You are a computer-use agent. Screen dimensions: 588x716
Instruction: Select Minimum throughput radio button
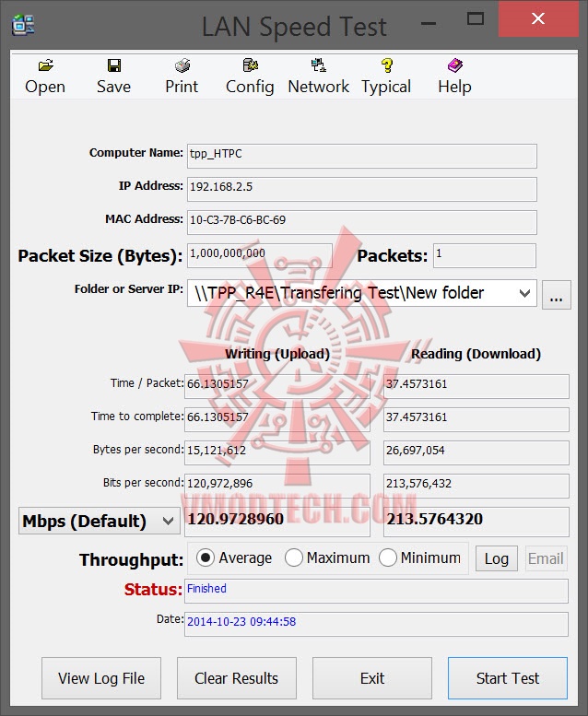coord(387,558)
